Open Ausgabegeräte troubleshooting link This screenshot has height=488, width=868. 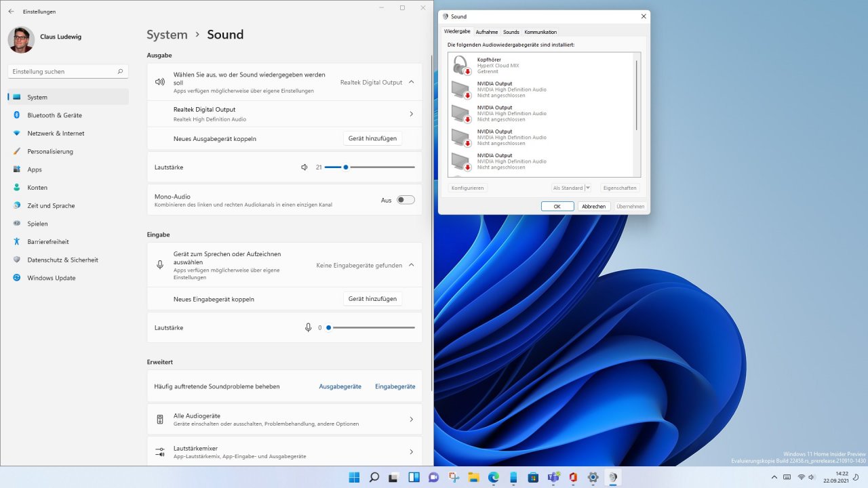tap(340, 386)
